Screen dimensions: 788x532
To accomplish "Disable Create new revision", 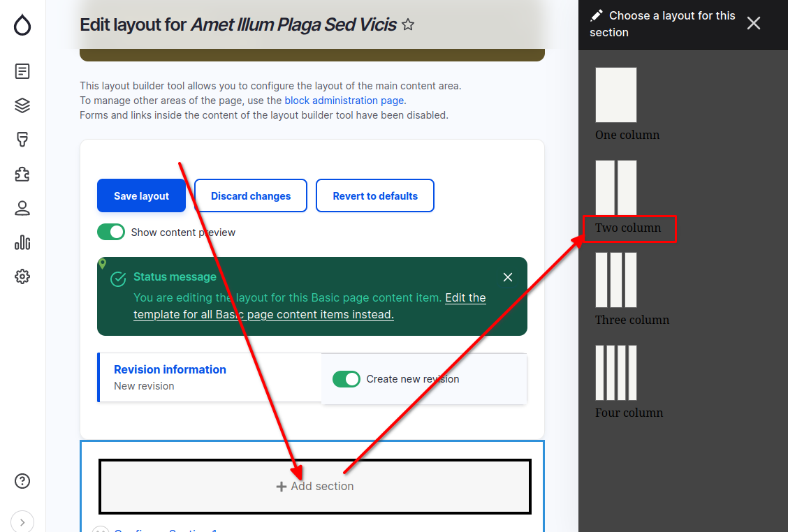I will [x=346, y=378].
